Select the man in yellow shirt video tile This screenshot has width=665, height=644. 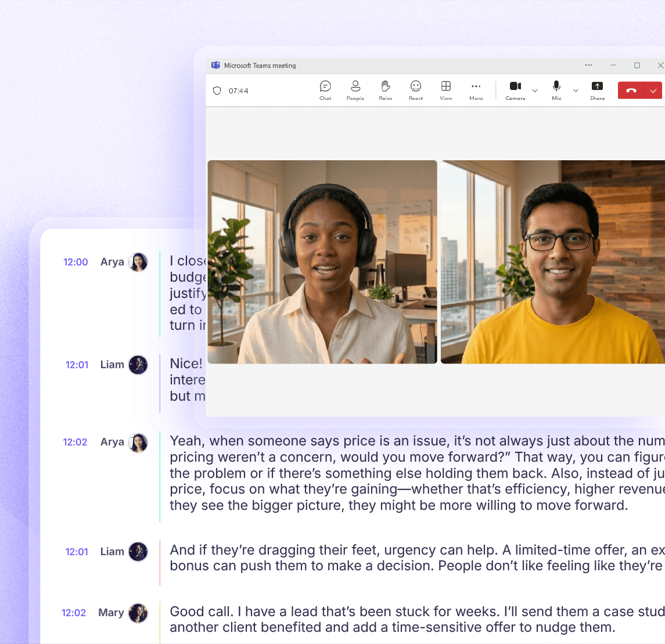[x=552, y=262]
